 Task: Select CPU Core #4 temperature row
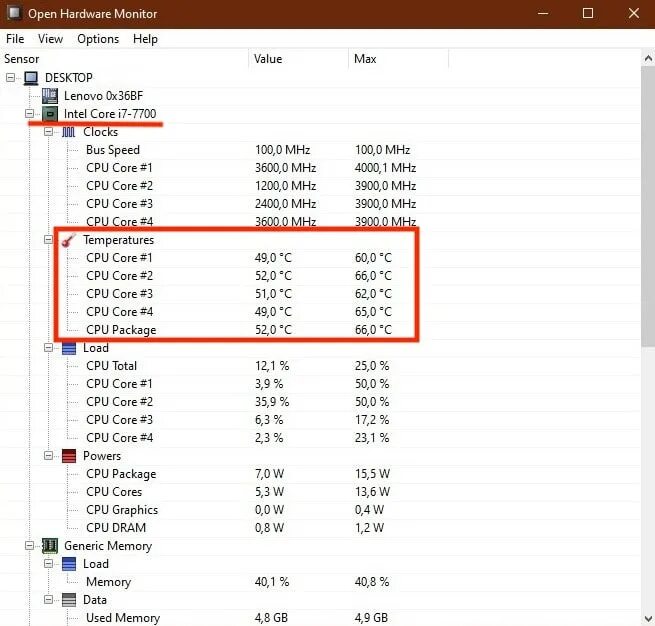(320, 312)
